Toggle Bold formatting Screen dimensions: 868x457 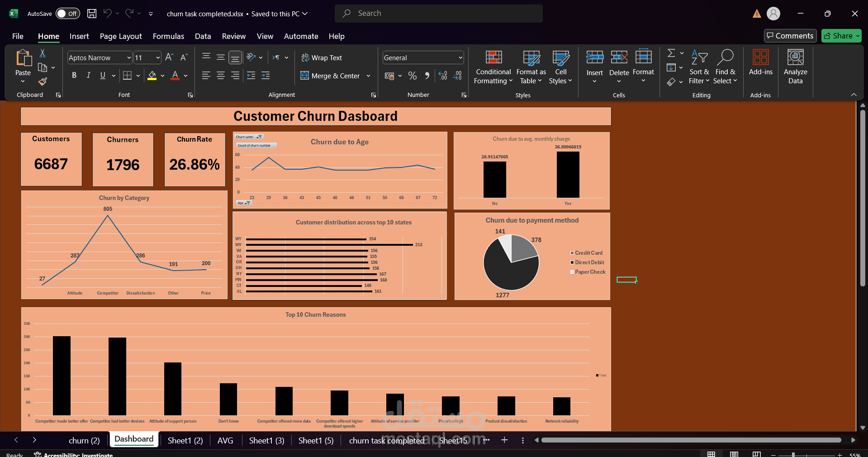point(74,76)
